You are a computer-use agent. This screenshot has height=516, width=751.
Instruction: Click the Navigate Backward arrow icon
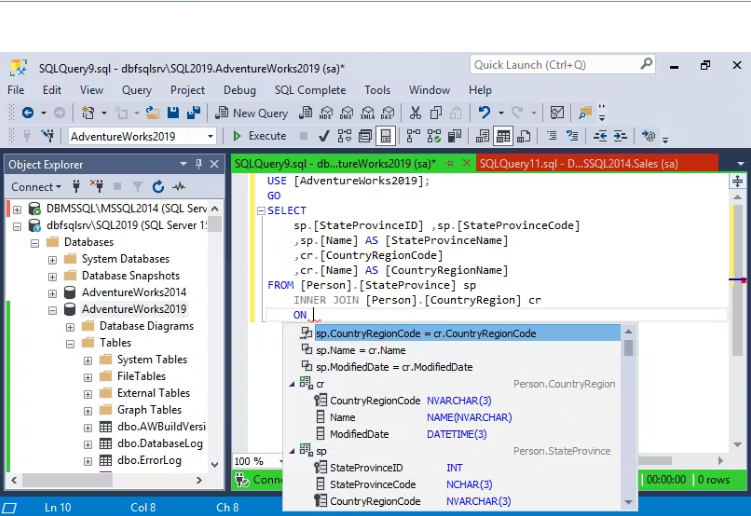point(28,113)
